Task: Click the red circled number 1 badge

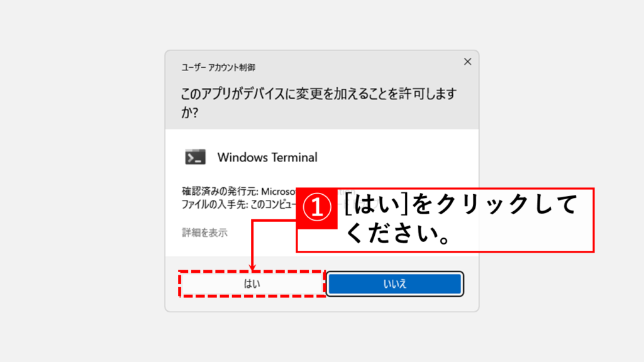Action: (x=317, y=208)
